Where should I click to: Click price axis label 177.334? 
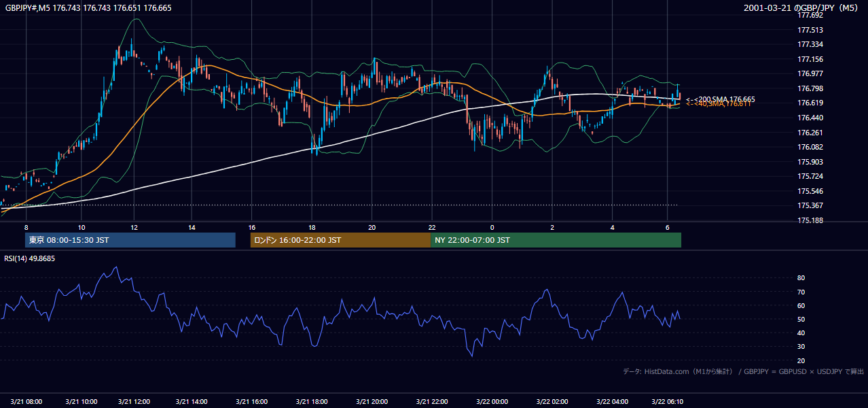(810, 45)
